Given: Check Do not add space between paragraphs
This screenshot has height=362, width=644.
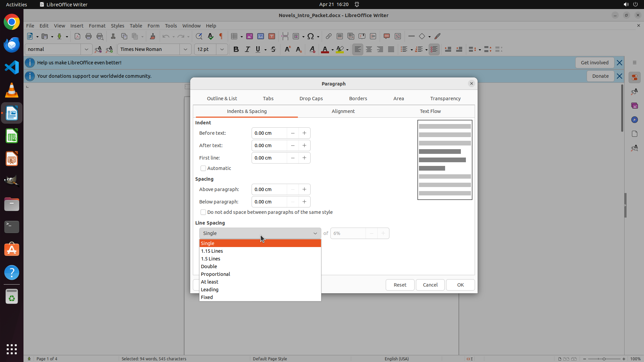Looking at the screenshot, I should (203, 212).
